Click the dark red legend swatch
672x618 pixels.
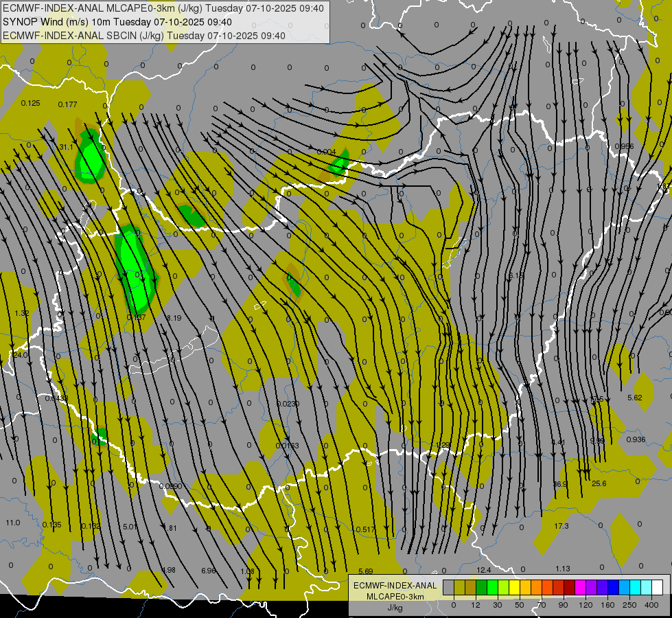pos(570,587)
